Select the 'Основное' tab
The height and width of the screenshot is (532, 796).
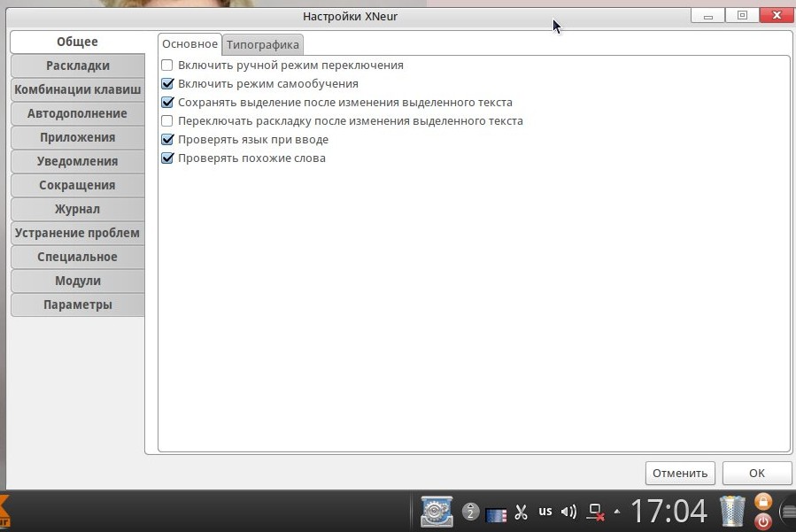click(189, 44)
